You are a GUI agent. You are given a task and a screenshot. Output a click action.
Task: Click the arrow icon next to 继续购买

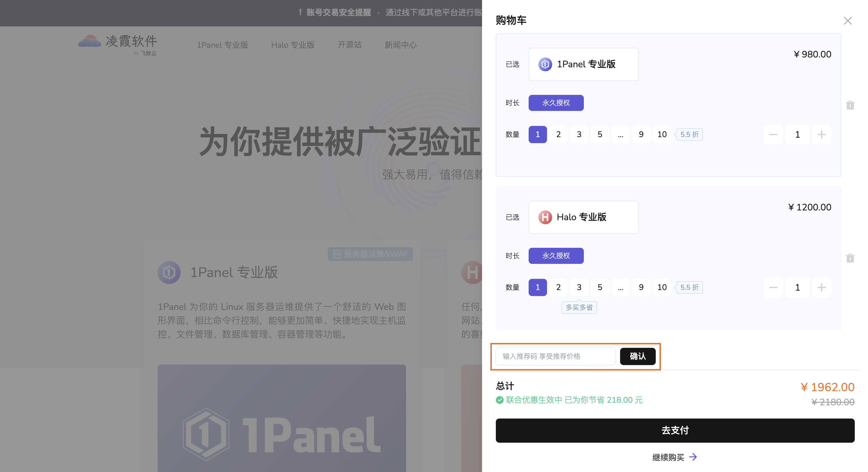[x=693, y=457]
